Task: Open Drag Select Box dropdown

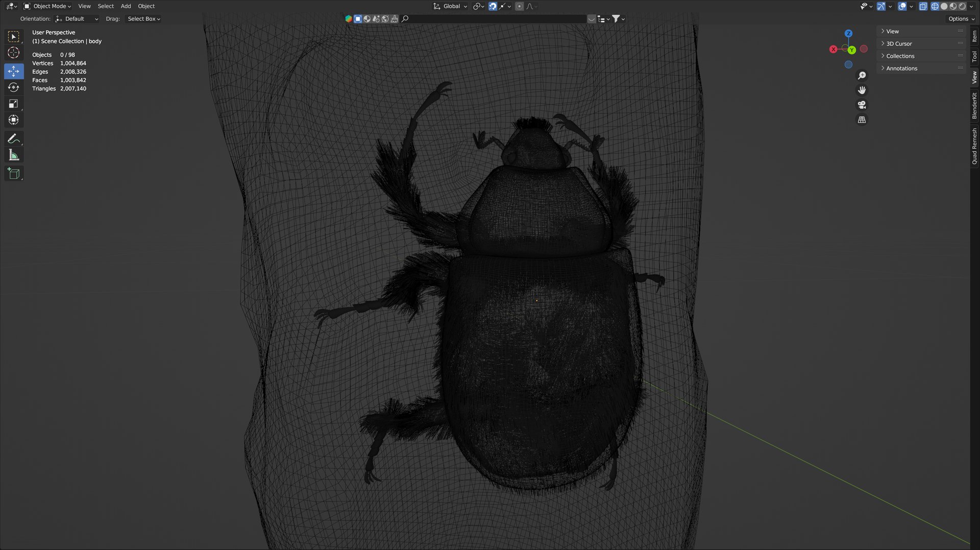Action: tap(144, 19)
